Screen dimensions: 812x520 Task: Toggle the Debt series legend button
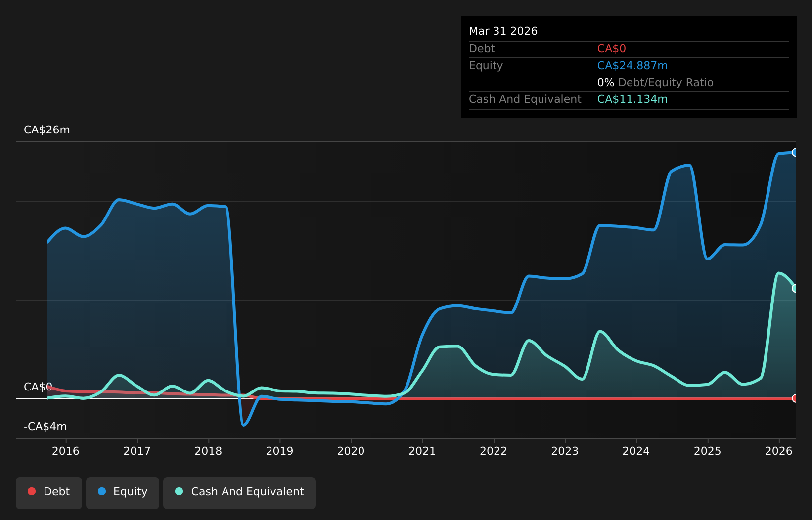tap(49, 493)
